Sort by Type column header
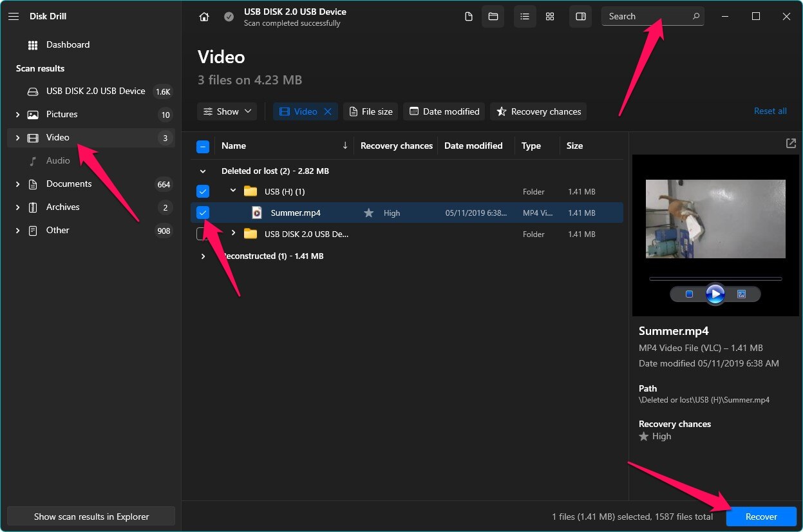The height and width of the screenshot is (532, 803). [531, 146]
